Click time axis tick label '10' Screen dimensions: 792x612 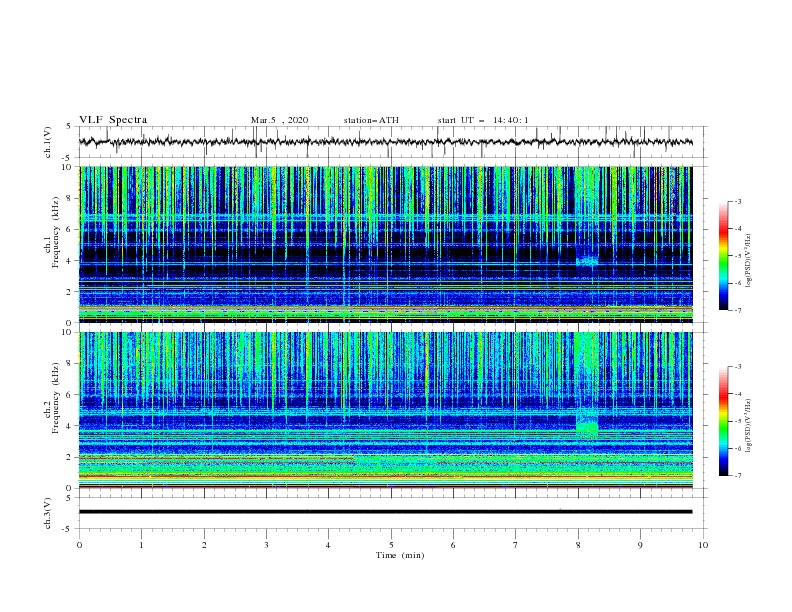pos(703,545)
